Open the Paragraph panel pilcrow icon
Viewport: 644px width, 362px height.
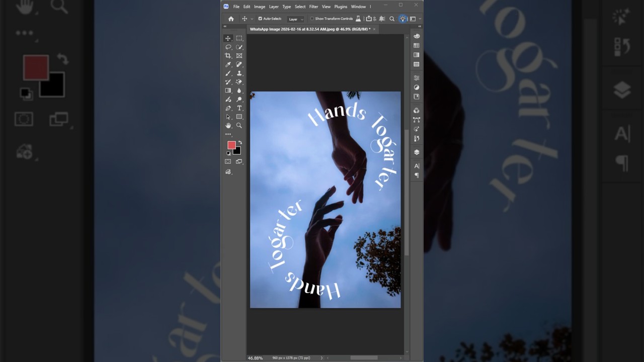click(x=417, y=175)
